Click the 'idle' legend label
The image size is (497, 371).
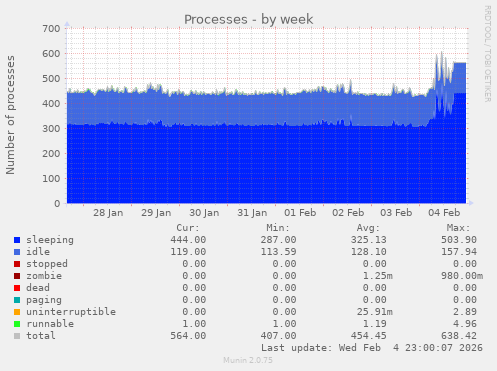pyautogui.click(x=38, y=252)
